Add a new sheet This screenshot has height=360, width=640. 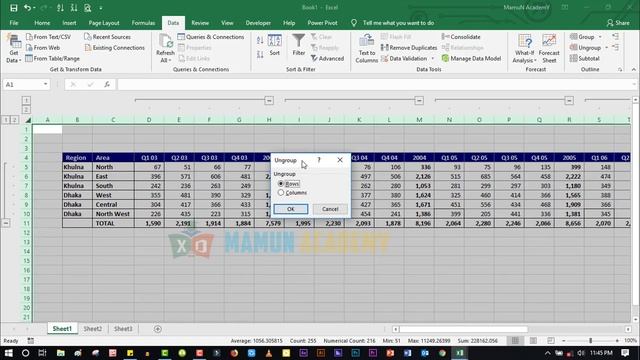[158, 329]
